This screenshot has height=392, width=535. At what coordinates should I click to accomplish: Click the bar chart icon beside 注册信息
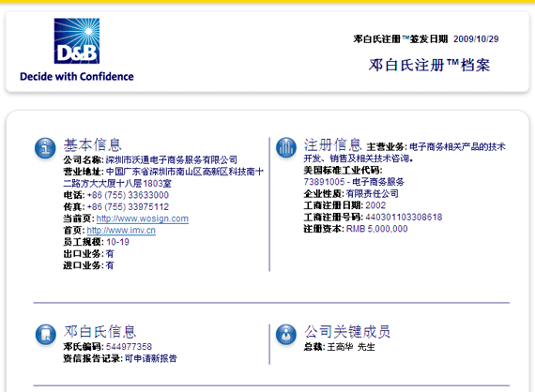[286, 147]
